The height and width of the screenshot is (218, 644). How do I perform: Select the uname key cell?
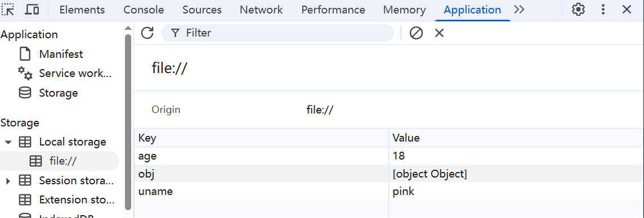point(261,192)
